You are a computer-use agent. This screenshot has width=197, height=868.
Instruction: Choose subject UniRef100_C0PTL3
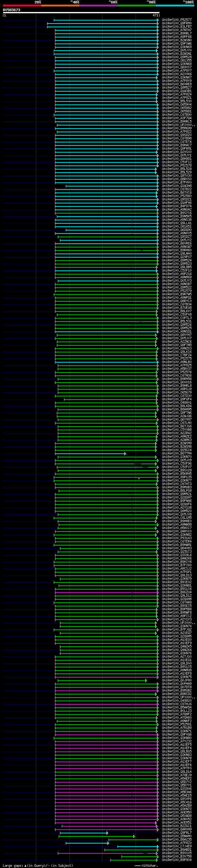pos(177,318)
